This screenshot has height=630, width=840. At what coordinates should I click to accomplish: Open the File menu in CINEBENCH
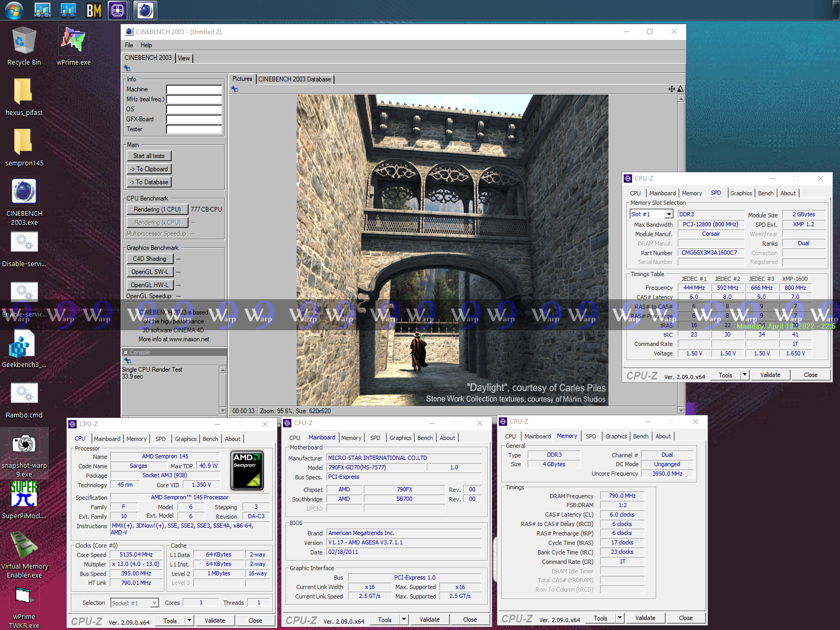pyautogui.click(x=129, y=45)
